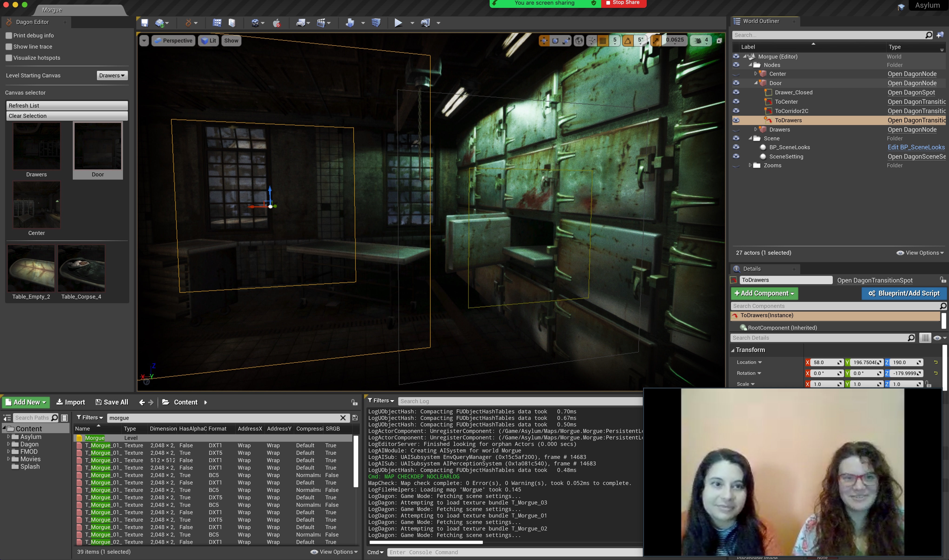Select the World Outliner tab
Screen dimensions: 949x560
(761, 21)
